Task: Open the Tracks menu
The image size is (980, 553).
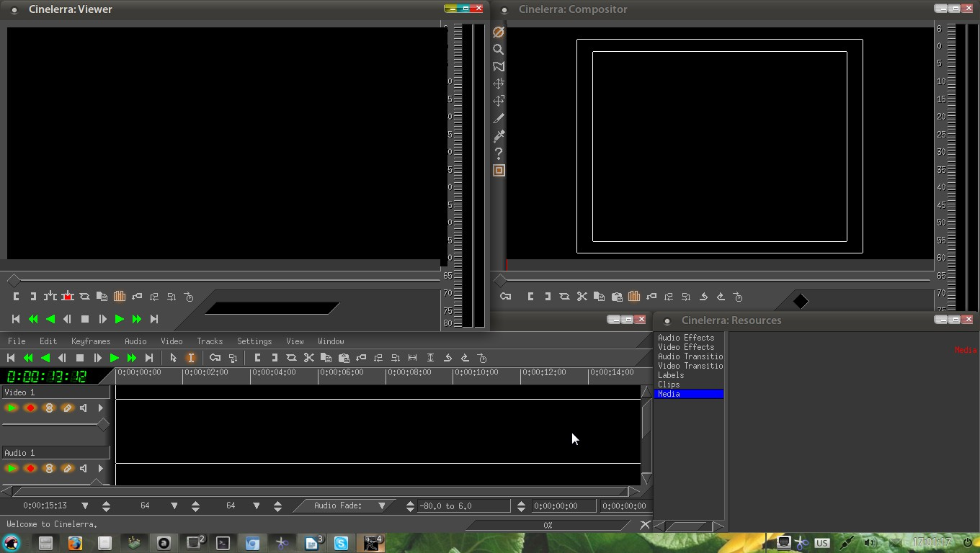Action: pos(210,341)
